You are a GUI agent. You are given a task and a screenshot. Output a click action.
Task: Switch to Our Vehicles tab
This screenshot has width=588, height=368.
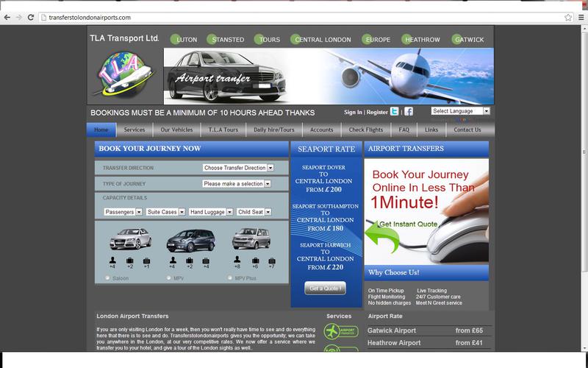pyautogui.click(x=176, y=130)
